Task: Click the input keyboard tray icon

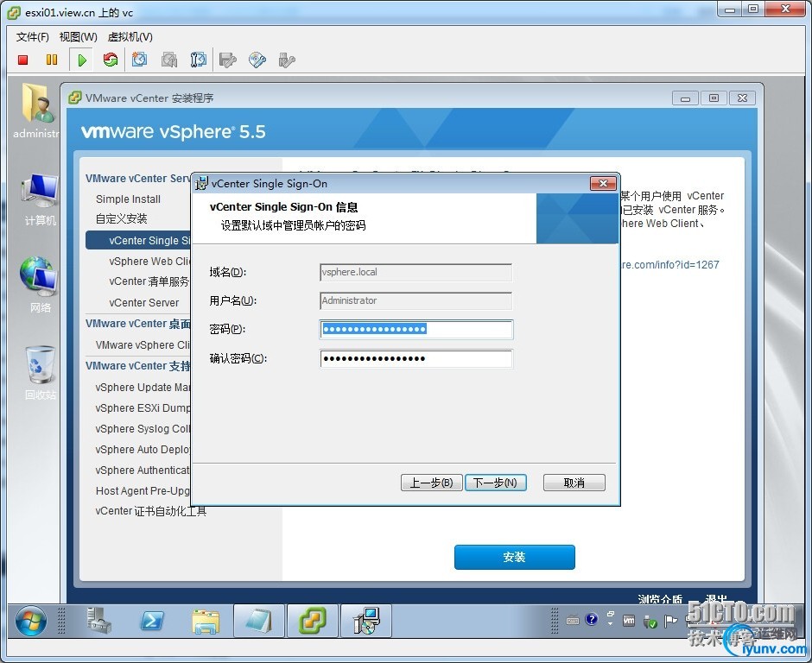Action: pos(572,620)
